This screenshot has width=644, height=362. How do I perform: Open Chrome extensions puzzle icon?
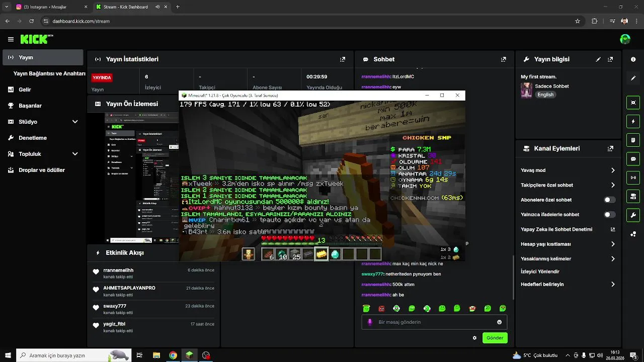coord(595,21)
